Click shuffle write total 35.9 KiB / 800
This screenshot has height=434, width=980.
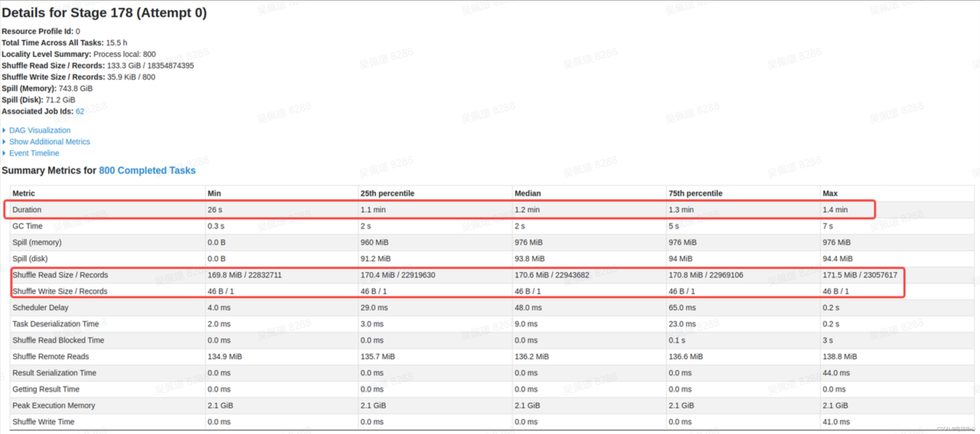pyautogui.click(x=131, y=77)
